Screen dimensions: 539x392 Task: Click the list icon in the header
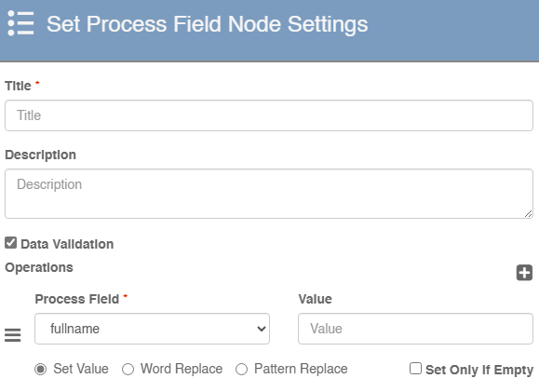(20, 23)
